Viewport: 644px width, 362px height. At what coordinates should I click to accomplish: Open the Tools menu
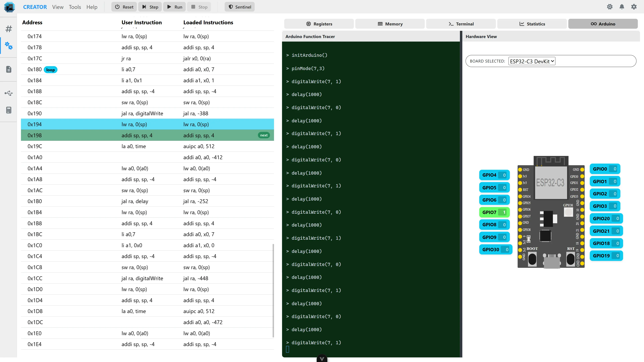pyautogui.click(x=75, y=7)
